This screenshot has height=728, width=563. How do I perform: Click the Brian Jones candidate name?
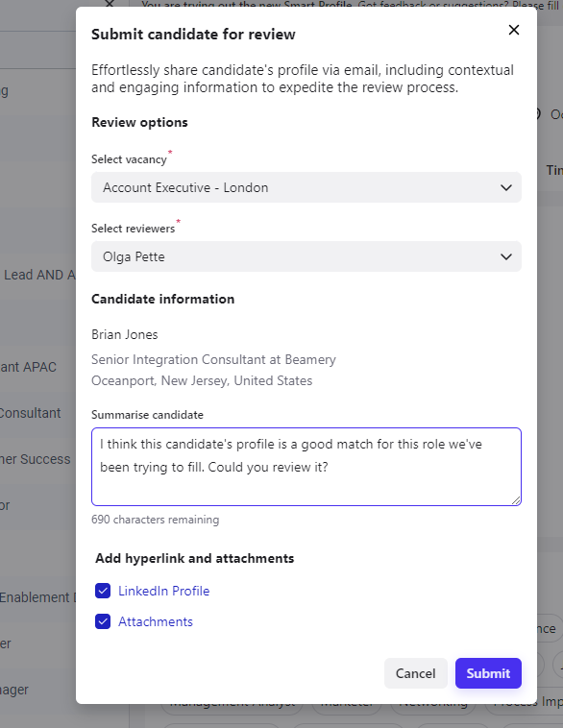[125, 335]
